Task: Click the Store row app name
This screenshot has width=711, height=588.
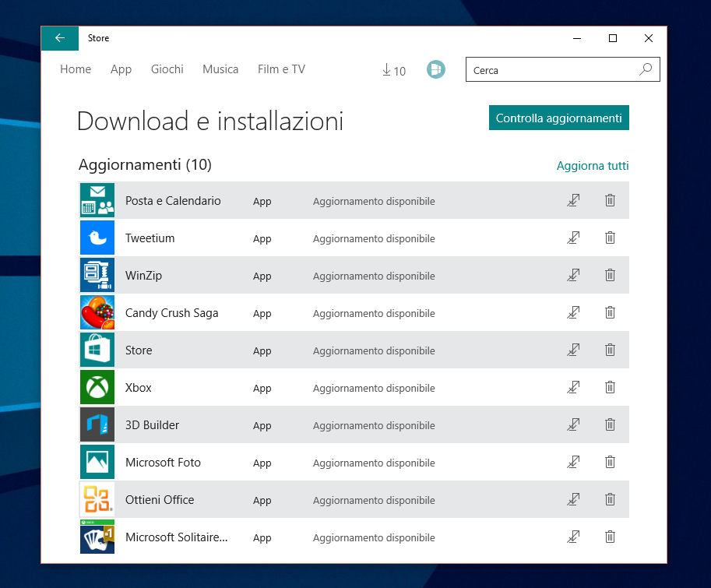Action: [139, 350]
